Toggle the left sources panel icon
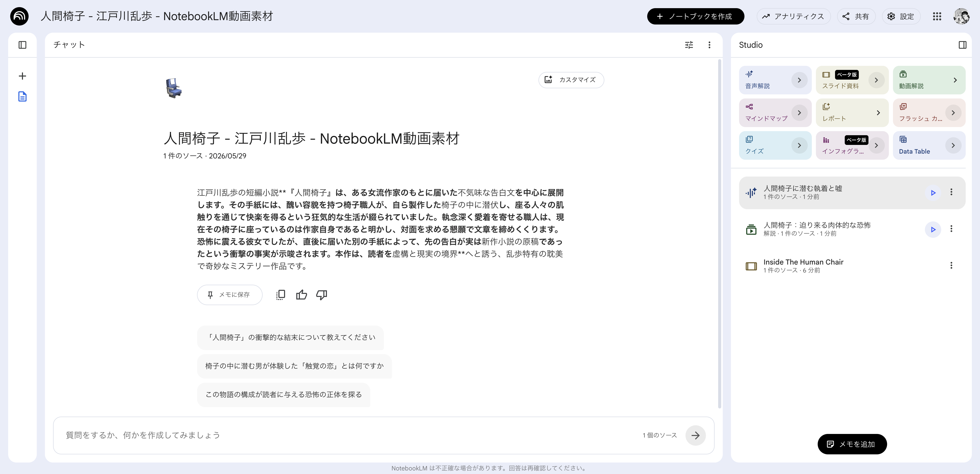Screen dimensions: 980x474 (22, 45)
